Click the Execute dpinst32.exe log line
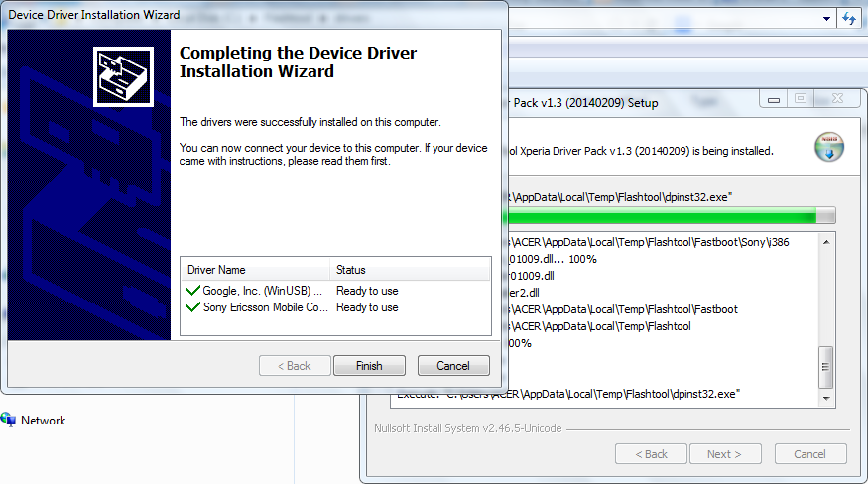The height and width of the screenshot is (484, 868). point(568,394)
